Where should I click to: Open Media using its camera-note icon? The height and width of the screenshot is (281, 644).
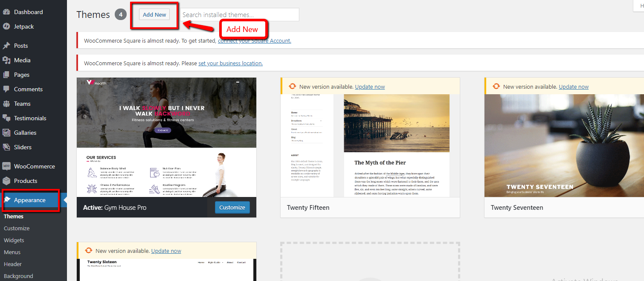click(6, 60)
